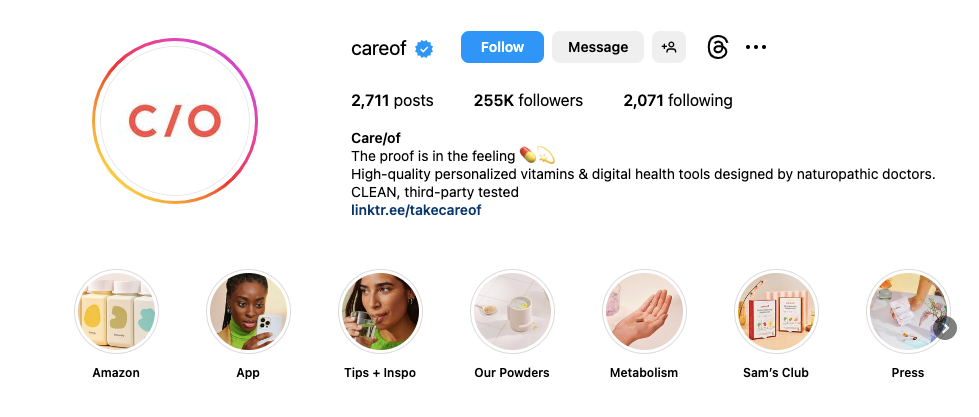Click the careof username heading
Screen dimensions: 979x417
tap(378, 48)
